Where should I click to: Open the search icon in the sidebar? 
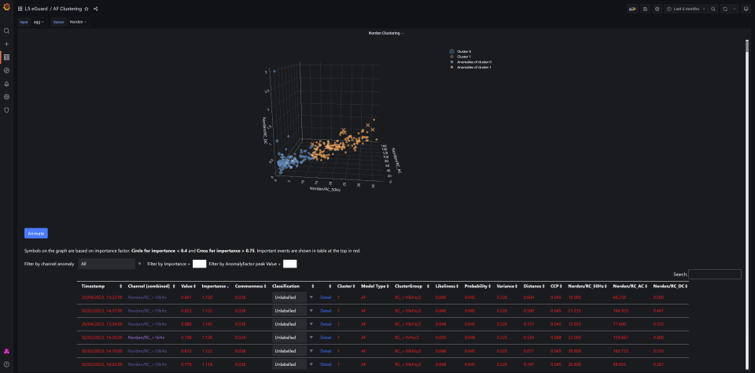(x=7, y=31)
